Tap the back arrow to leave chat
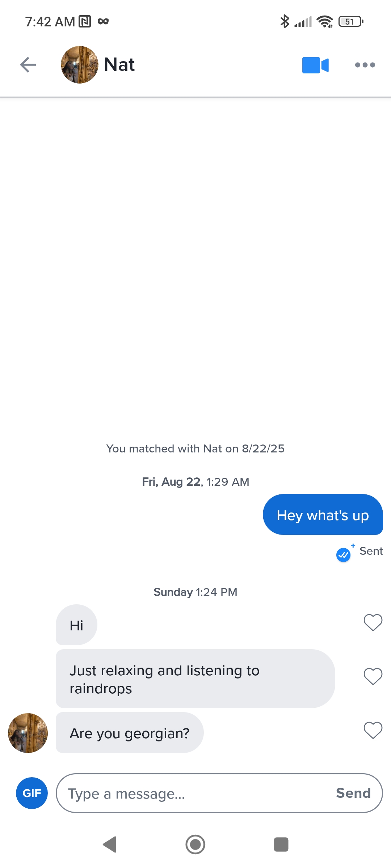This screenshot has width=391, height=868. [28, 65]
